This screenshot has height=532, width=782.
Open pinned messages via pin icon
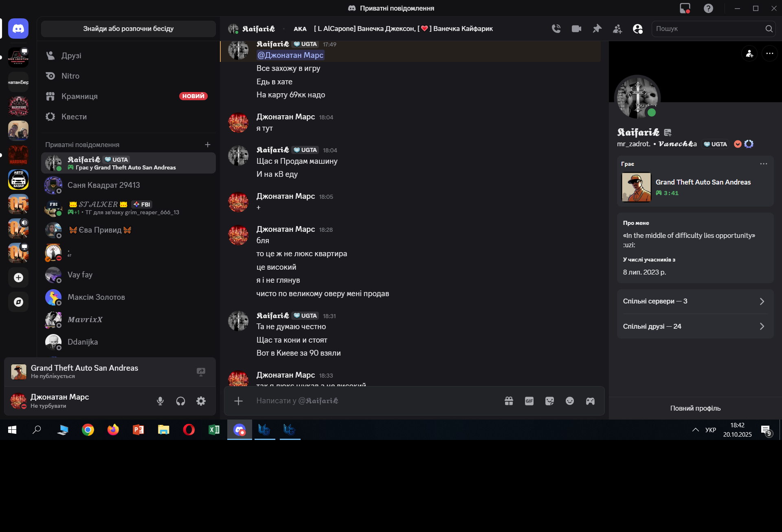pyautogui.click(x=597, y=29)
